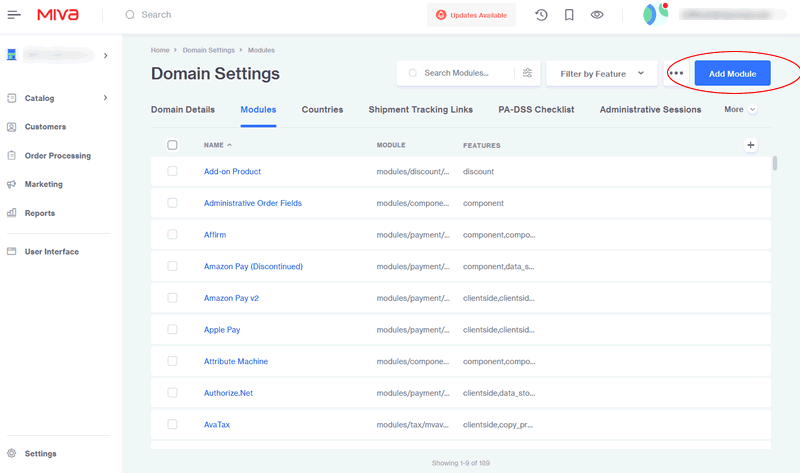Click the Search Modules input field
This screenshot has width=800, height=473.
click(460, 73)
